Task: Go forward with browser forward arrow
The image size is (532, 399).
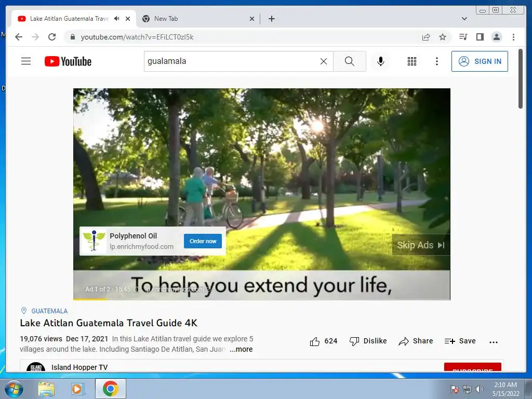Action: (x=35, y=37)
